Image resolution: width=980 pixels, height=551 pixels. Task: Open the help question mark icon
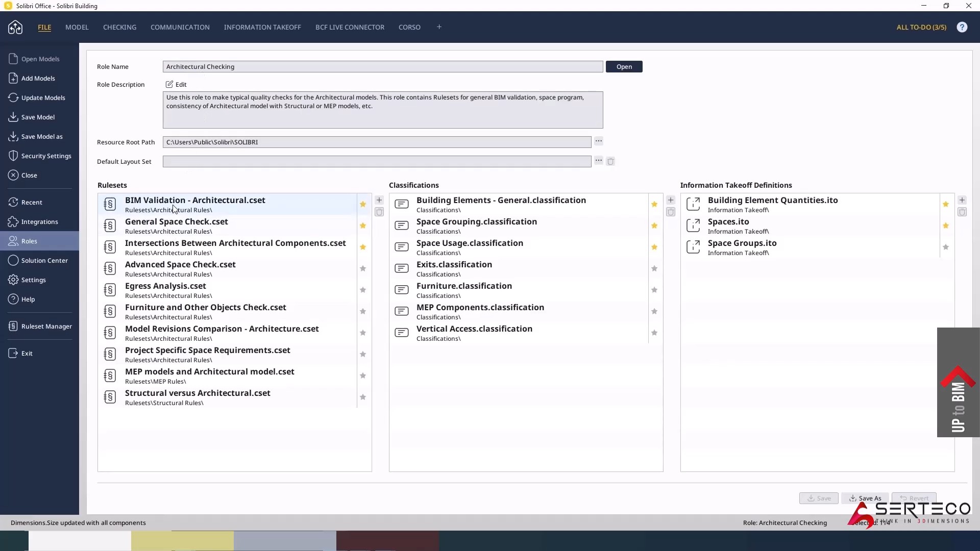962,27
